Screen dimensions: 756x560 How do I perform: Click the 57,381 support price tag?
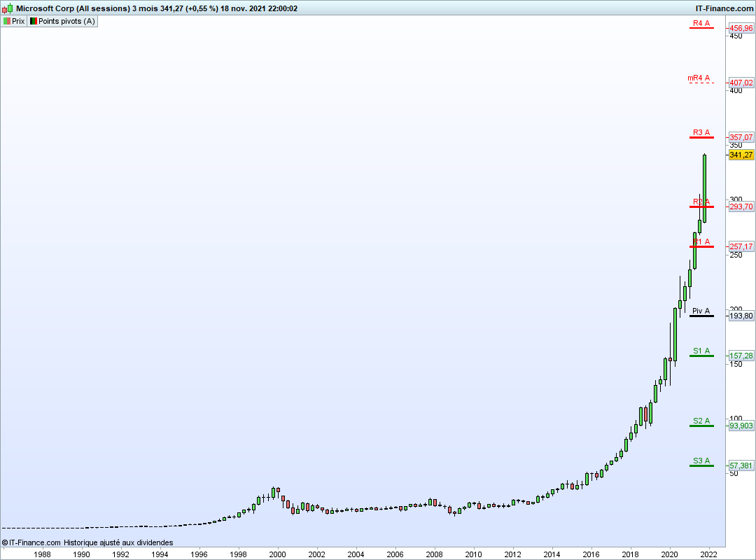coord(741,465)
